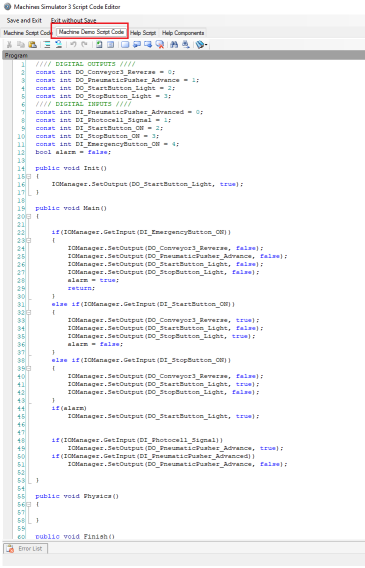The height and width of the screenshot is (568, 365).
Task: Open the Help Script tab
Action: (x=143, y=33)
